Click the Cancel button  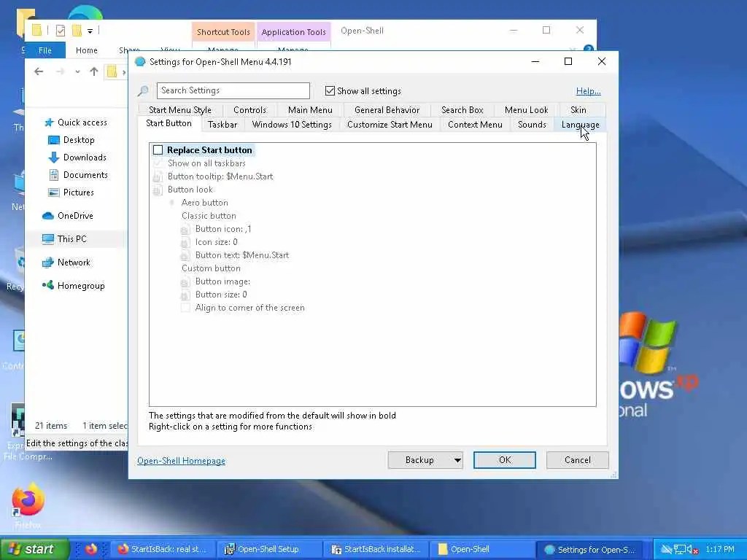point(578,460)
